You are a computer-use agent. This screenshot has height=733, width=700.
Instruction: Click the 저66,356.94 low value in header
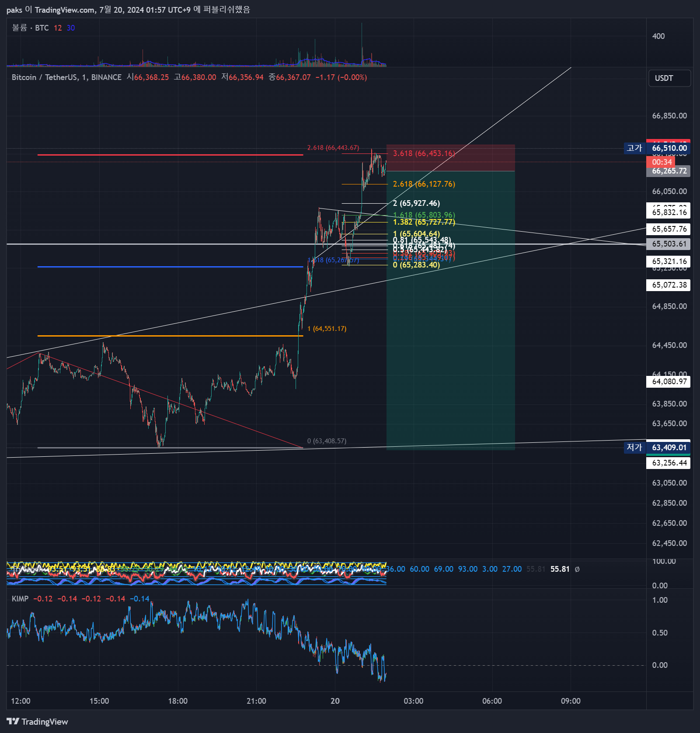243,77
